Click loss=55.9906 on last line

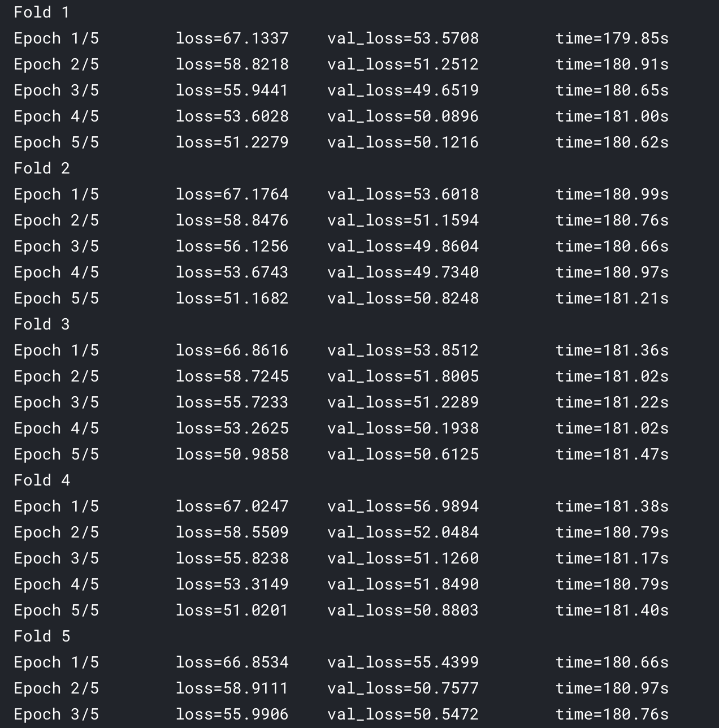[232, 714]
